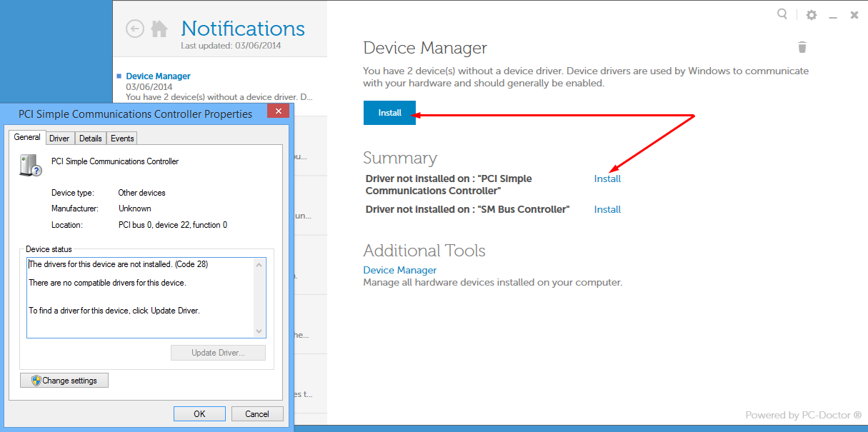Open Device Manager under Additional Tools

399,270
